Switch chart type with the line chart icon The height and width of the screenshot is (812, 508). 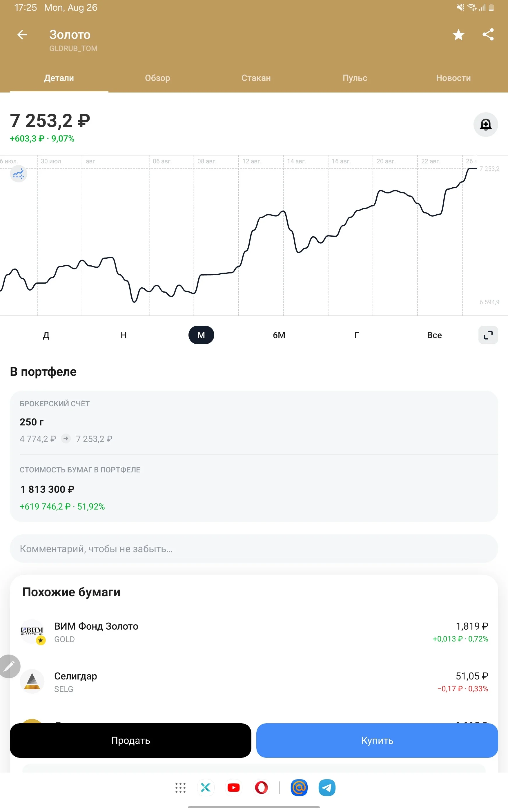(19, 174)
